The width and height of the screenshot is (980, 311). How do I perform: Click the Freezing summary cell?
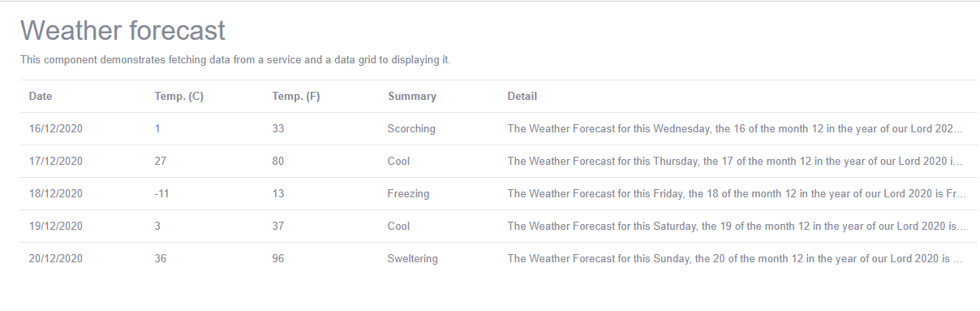click(409, 193)
